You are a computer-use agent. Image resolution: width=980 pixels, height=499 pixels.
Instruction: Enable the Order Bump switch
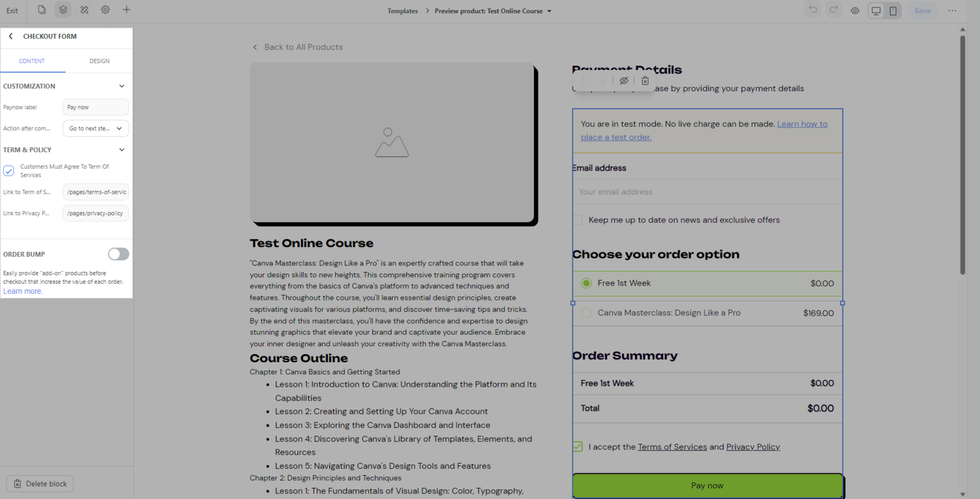click(x=118, y=254)
